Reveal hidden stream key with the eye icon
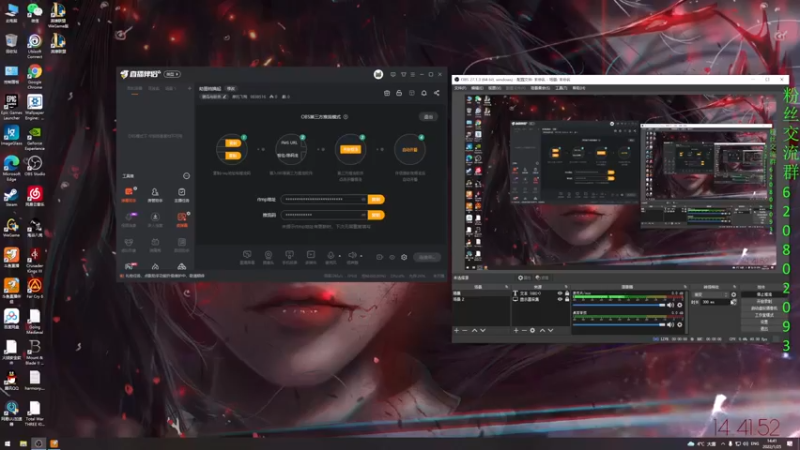 [363, 215]
